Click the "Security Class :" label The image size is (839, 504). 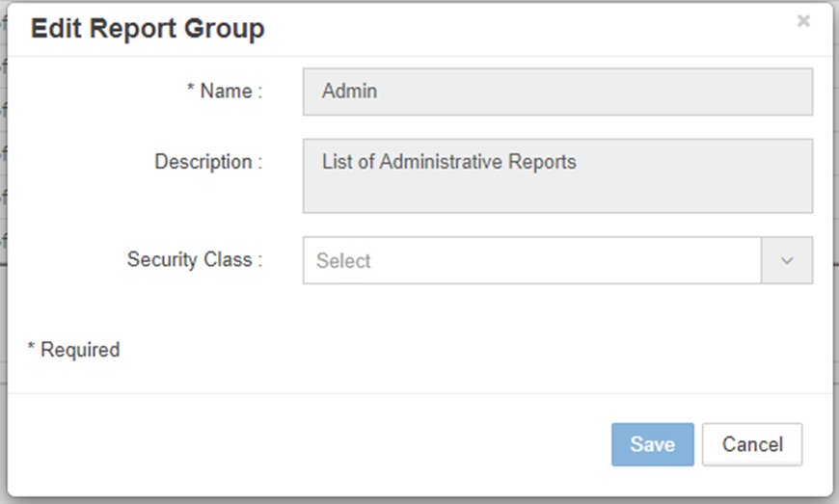tap(195, 259)
